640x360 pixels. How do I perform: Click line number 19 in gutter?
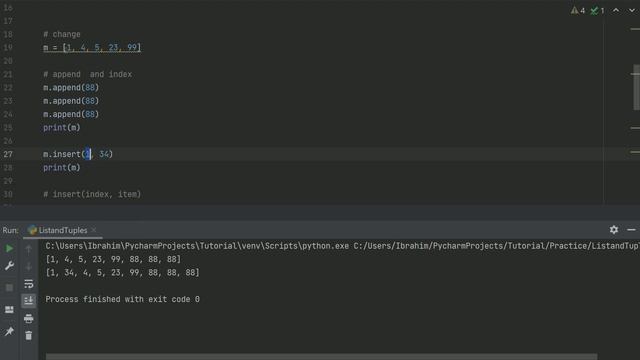(8, 47)
